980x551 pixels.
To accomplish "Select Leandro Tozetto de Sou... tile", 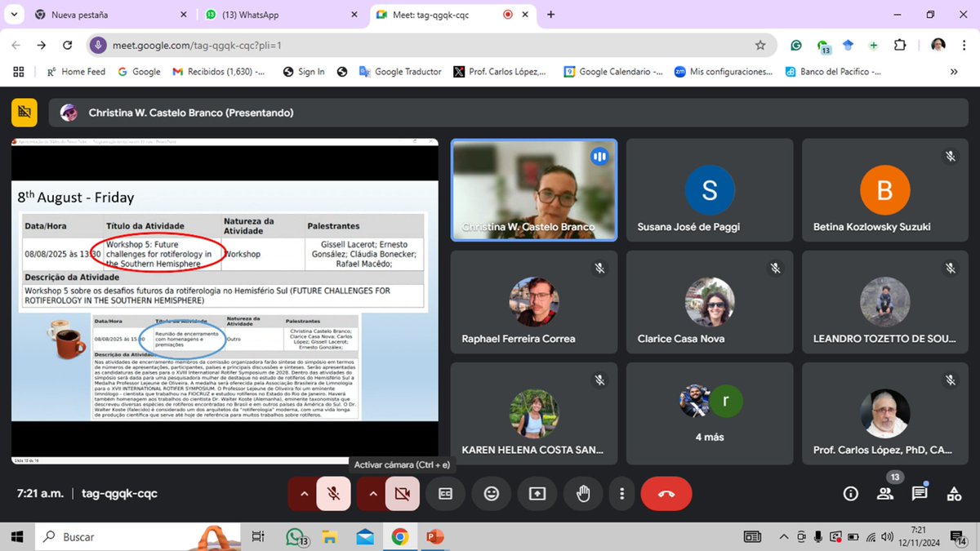I will coord(884,301).
